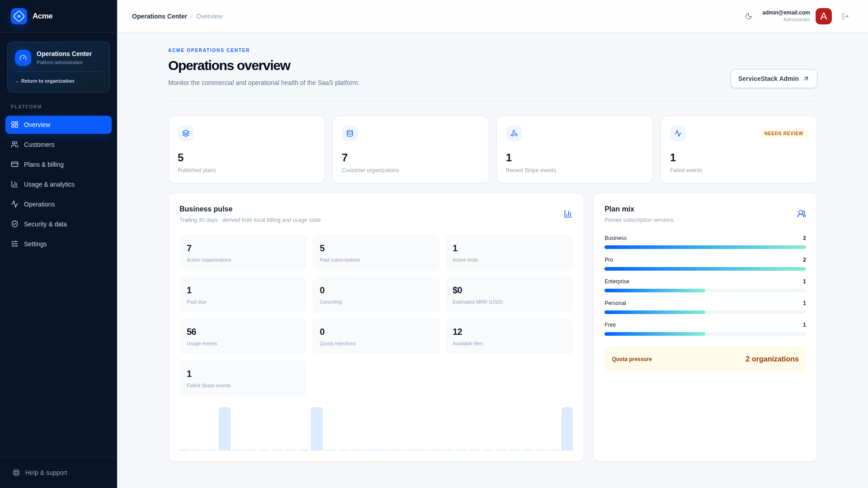Click the NEEDS REVIEW badge

tap(783, 134)
